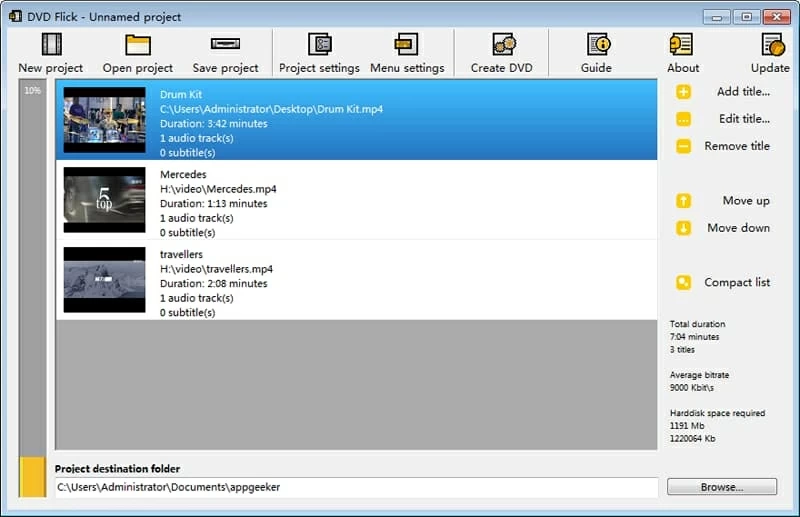Viewport: 800px width, 517px height.
Task: Click the New project toolbar icon
Action: 51,46
